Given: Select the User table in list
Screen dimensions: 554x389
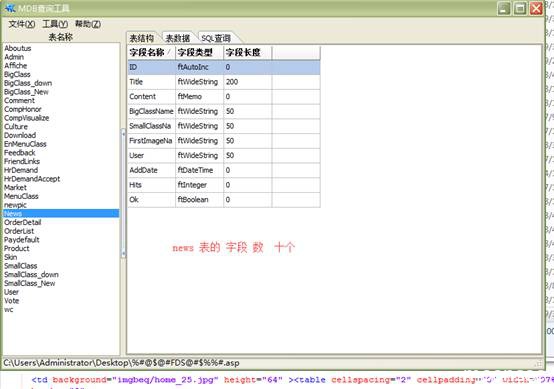Looking at the screenshot, I should click(x=12, y=292).
